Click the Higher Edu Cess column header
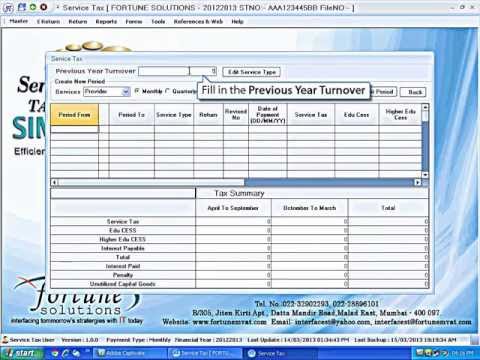This screenshot has width=480, height=360. [x=400, y=115]
